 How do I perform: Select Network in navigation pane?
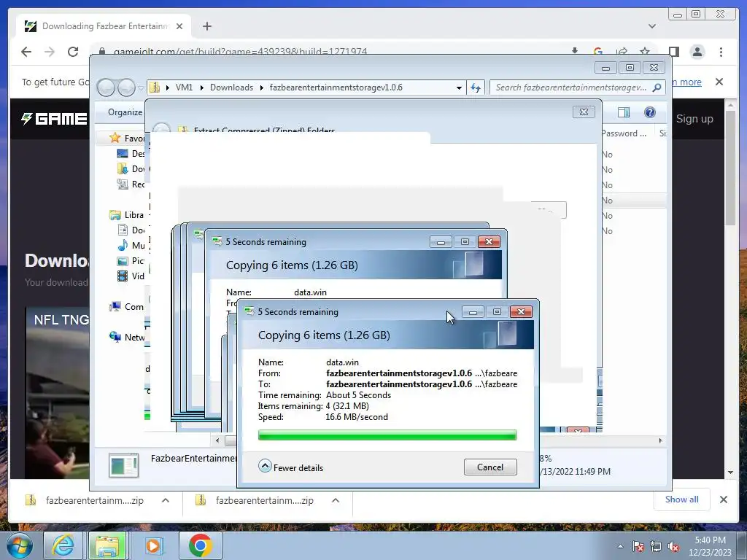127,337
